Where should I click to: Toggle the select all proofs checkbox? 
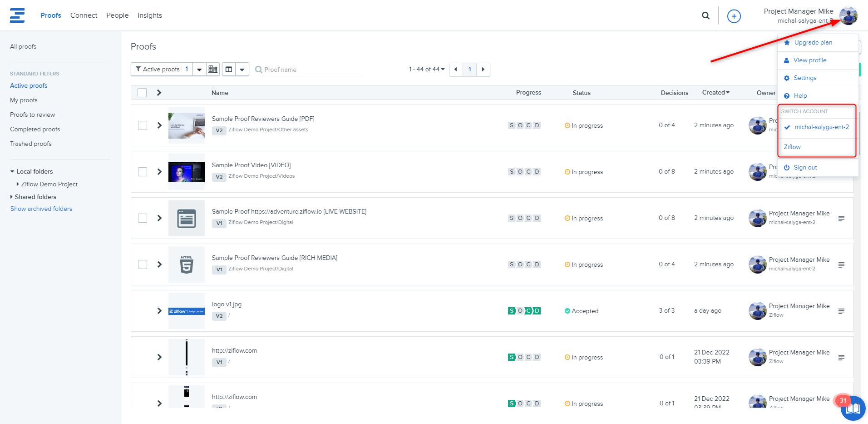click(142, 93)
